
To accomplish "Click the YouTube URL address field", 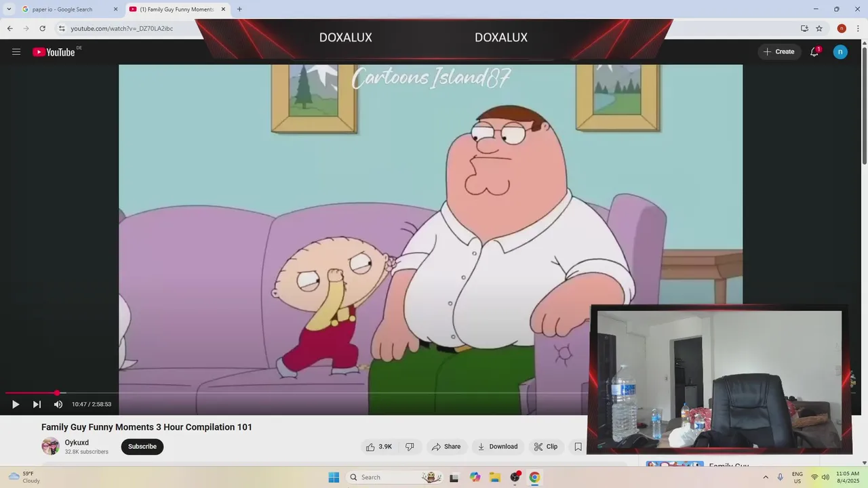I will coord(122,28).
